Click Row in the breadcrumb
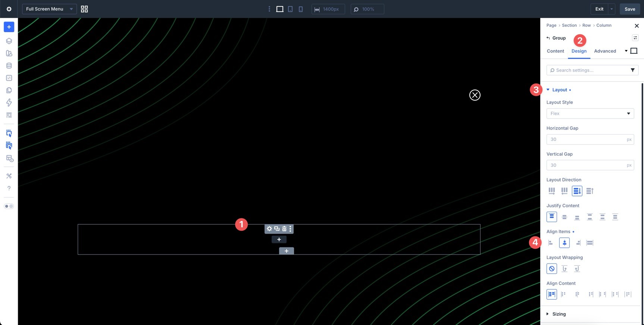The height and width of the screenshot is (325, 644). tap(587, 25)
